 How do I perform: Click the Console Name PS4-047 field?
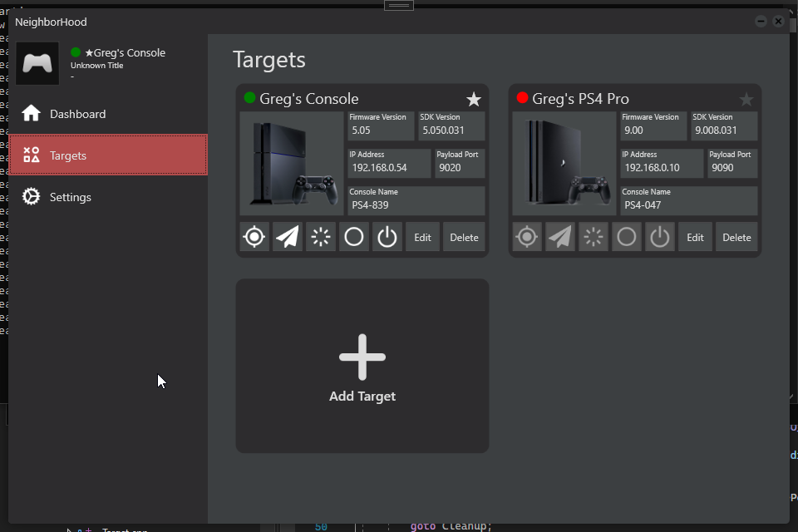point(689,200)
